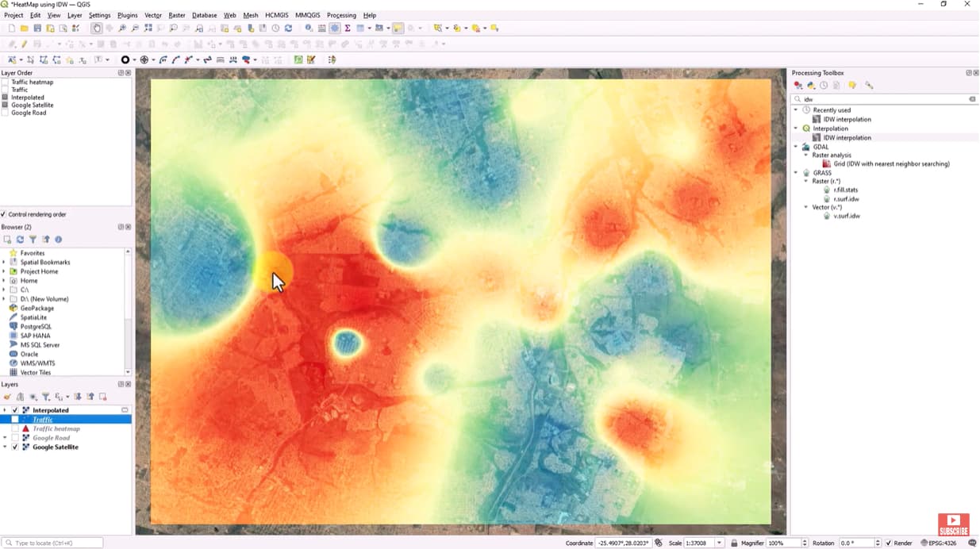Screen dimensions: 980x549
Task: Open the Statistical Summary sigma tool
Action: point(348,29)
